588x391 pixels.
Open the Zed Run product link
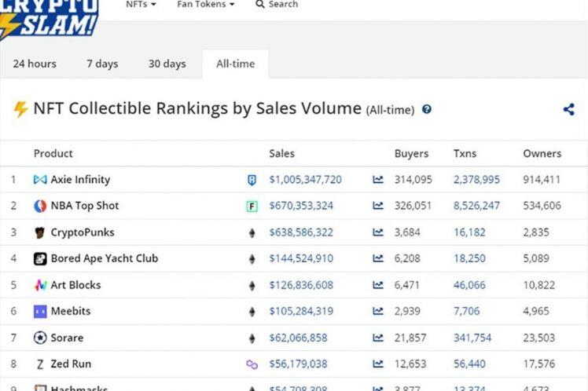coord(71,364)
